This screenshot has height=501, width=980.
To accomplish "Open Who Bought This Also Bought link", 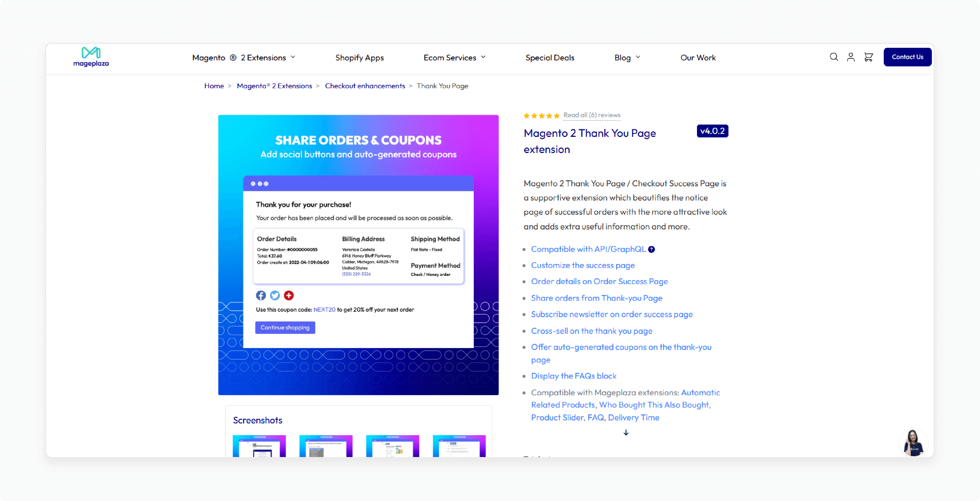I will (x=654, y=405).
